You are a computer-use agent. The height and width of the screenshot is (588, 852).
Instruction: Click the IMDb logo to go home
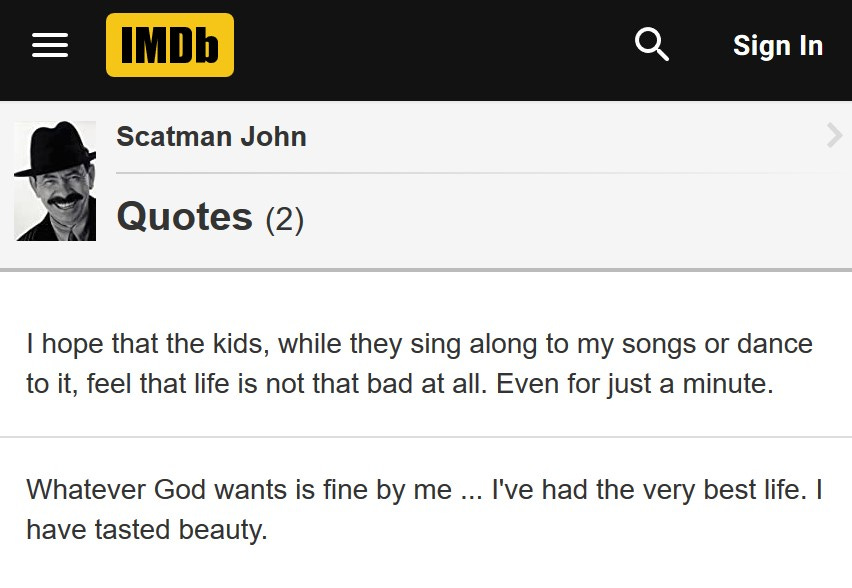170,45
